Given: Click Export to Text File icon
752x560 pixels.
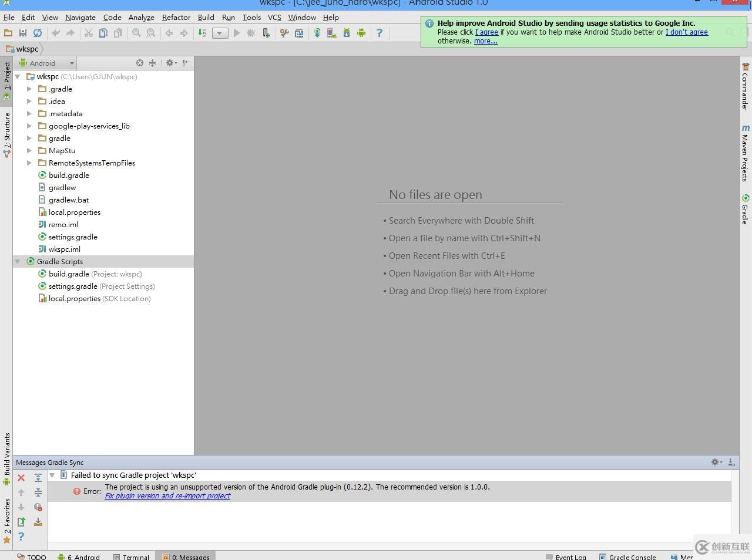Looking at the screenshot, I should pyautogui.click(x=21, y=521).
